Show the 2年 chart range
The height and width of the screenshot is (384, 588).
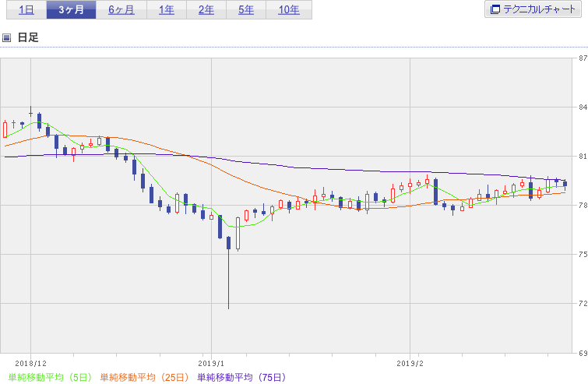(206, 10)
